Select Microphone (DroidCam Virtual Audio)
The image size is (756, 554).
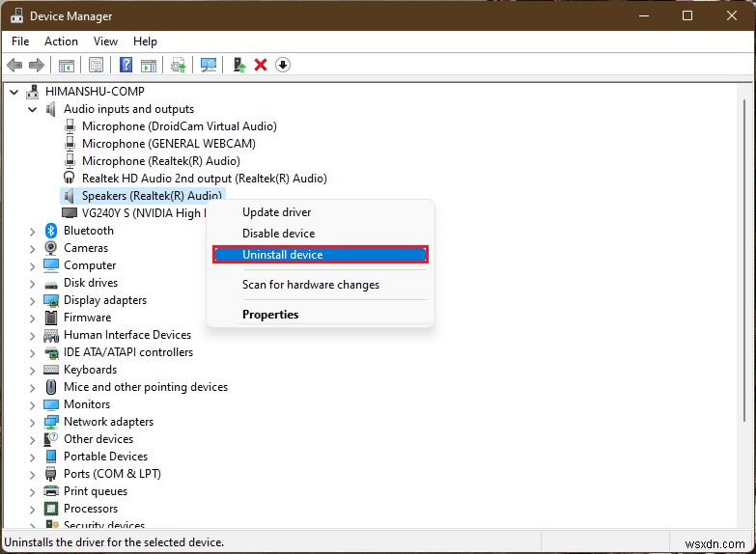pyautogui.click(x=180, y=126)
